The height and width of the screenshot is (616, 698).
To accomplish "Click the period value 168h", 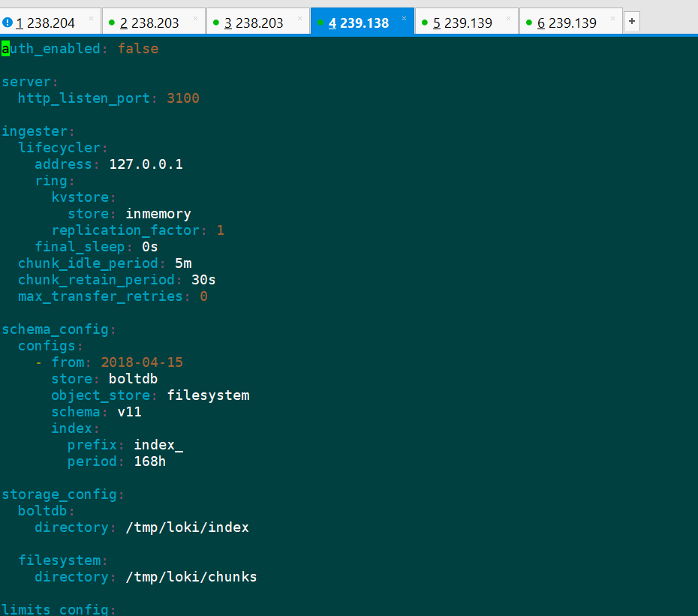I will (150, 461).
